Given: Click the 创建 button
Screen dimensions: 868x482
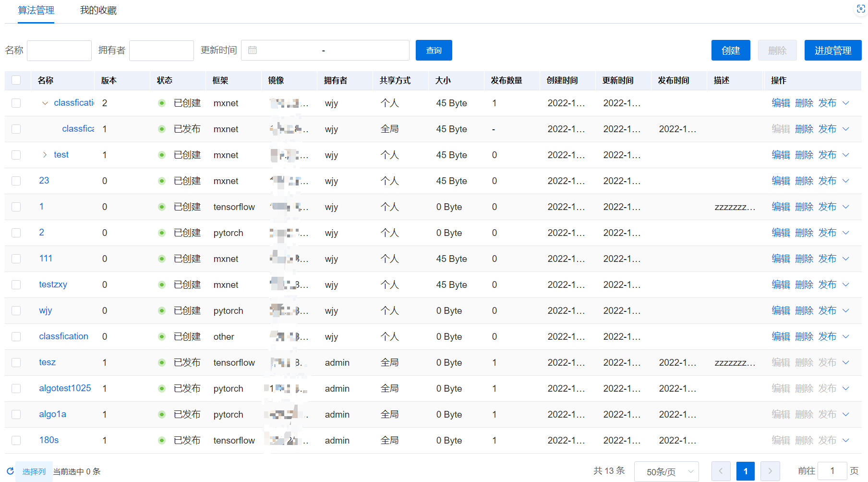Looking at the screenshot, I should (730, 50).
